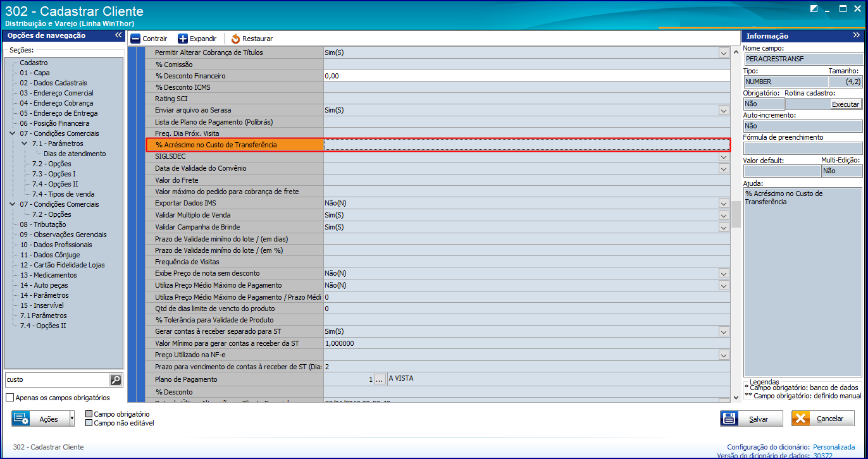
Task: Select 09 - Observações Gerenciais section
Action: 63,235
